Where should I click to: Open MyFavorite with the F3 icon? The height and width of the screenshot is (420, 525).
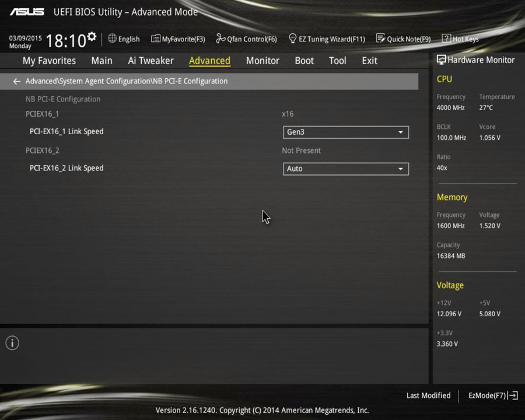(156, 38)
